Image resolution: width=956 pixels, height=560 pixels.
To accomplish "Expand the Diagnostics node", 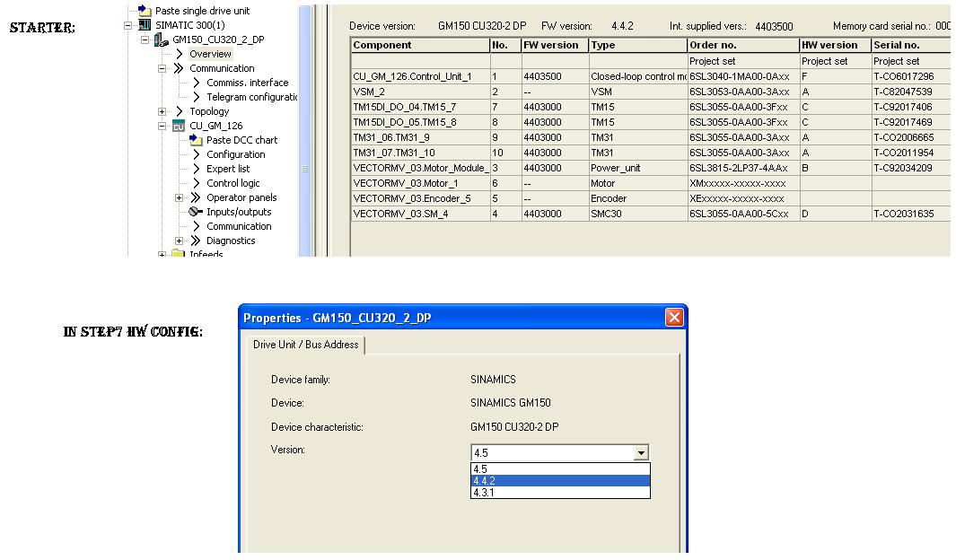I will pos(180,241).
